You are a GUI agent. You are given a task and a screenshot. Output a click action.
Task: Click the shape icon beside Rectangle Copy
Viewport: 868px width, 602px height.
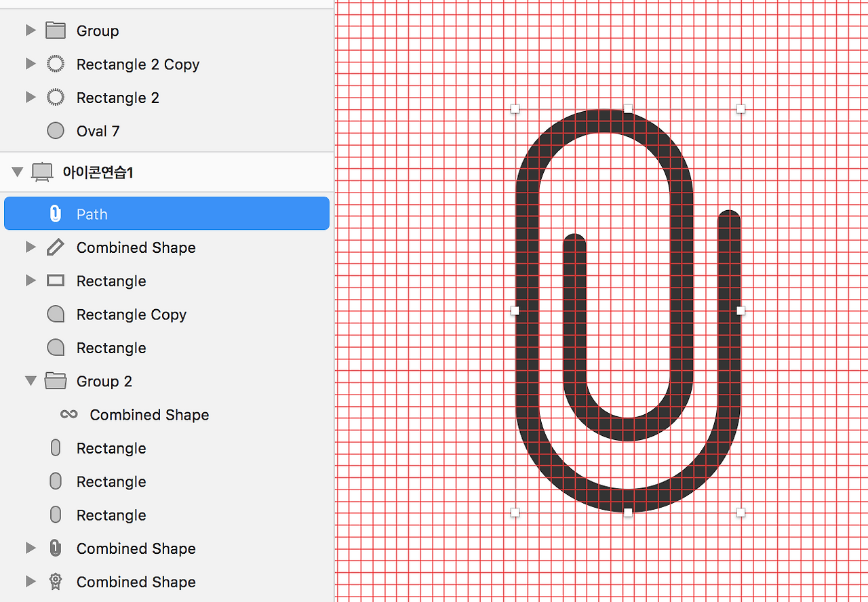[56, 314]
